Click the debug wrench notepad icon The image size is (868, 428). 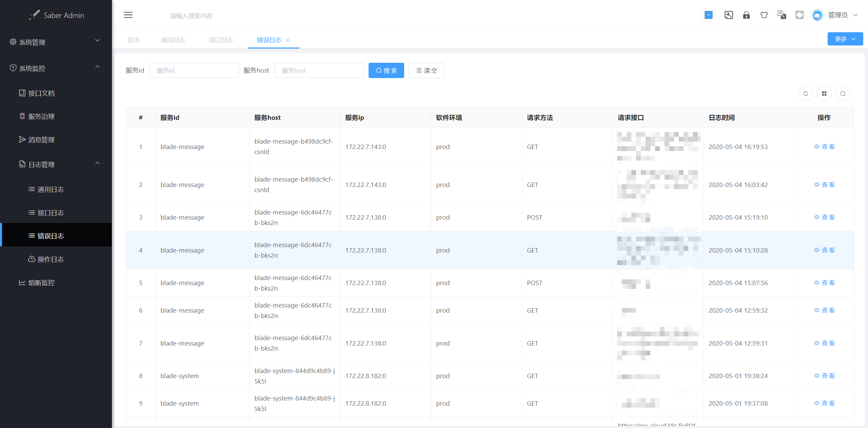pyautogui.click(x=729, y=15)
